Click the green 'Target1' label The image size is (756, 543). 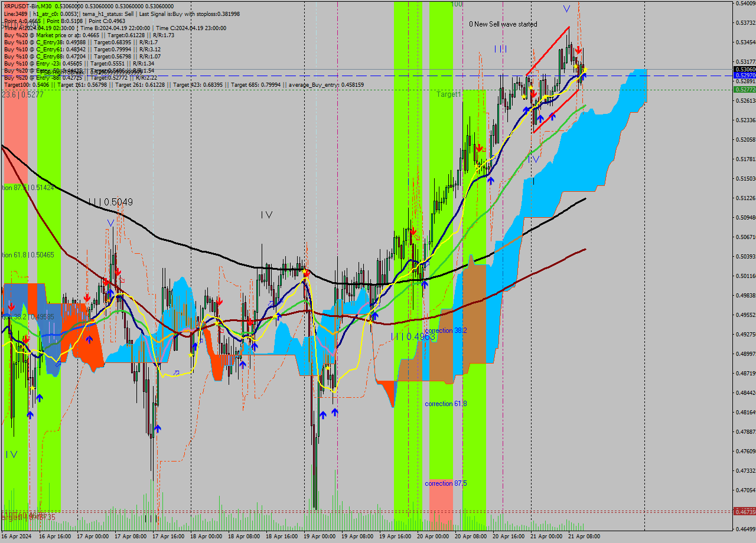(x=449, y=94)
